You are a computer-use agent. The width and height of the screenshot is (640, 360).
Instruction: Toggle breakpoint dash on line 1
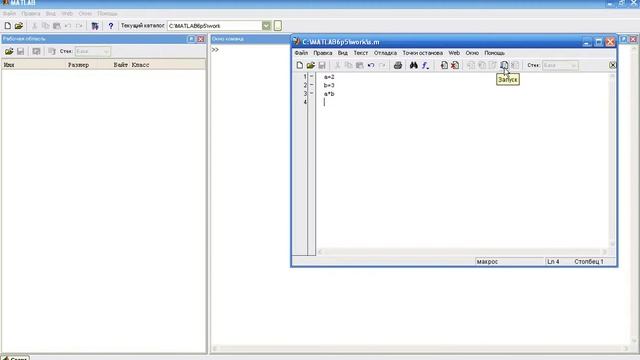tap(311, 76)
